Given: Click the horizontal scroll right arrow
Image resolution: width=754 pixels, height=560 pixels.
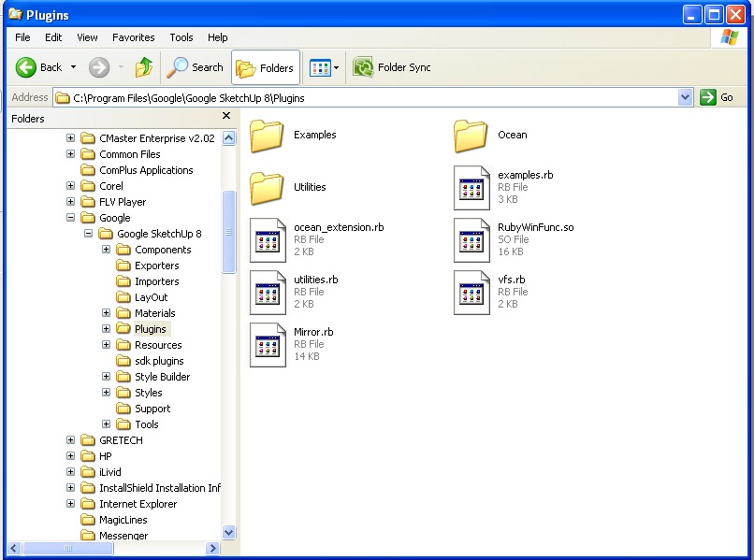Looking at the screenshot, I should tap(212, 548).
